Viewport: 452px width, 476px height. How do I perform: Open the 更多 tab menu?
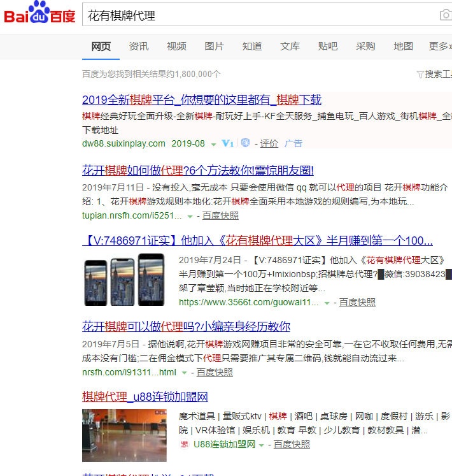pyautogui.click(x=440, y=47)
